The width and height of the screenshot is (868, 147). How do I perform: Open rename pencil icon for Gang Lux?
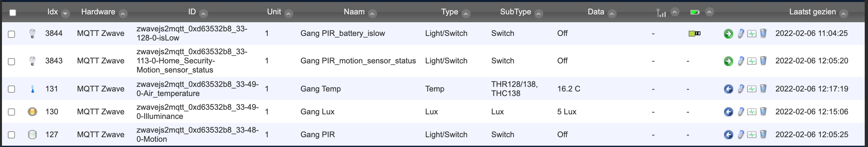click(741, 111)
